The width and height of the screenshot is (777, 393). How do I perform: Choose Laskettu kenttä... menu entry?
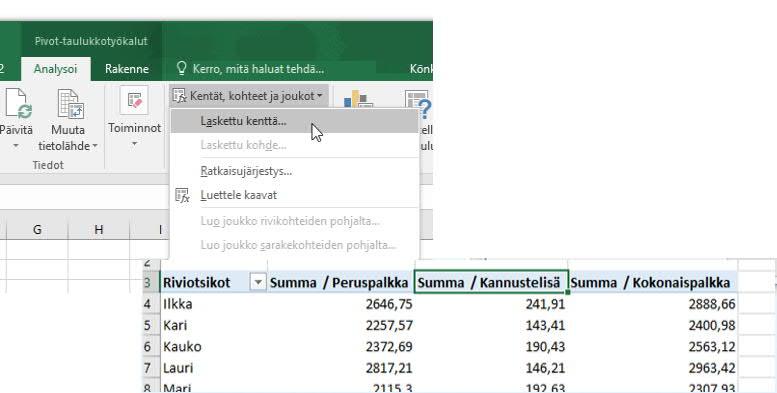294,121
